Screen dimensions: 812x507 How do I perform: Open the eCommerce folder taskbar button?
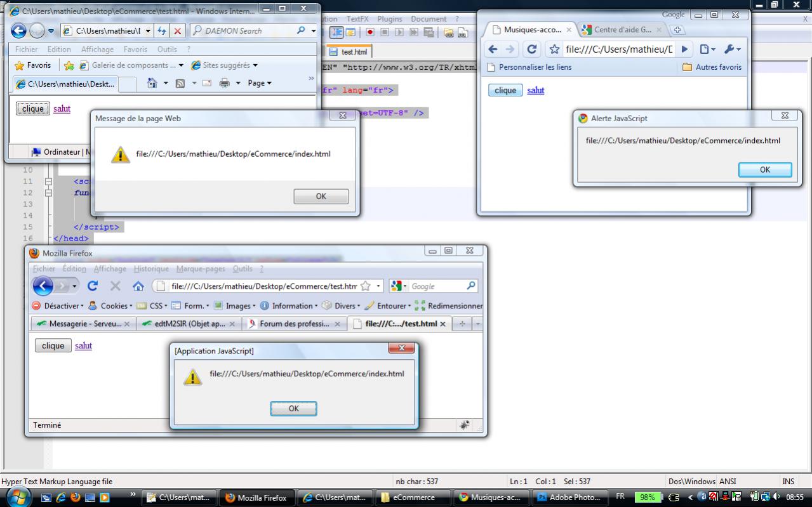click(413, 497)
